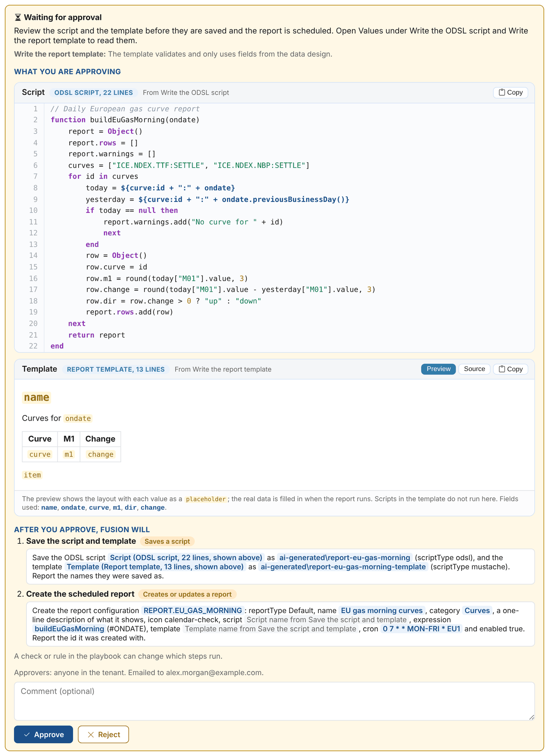Click the 'ODSL SCRIPT, 22 LINES' badge
The width and height of the screenshot is (549, 756).
click(93, 93)
